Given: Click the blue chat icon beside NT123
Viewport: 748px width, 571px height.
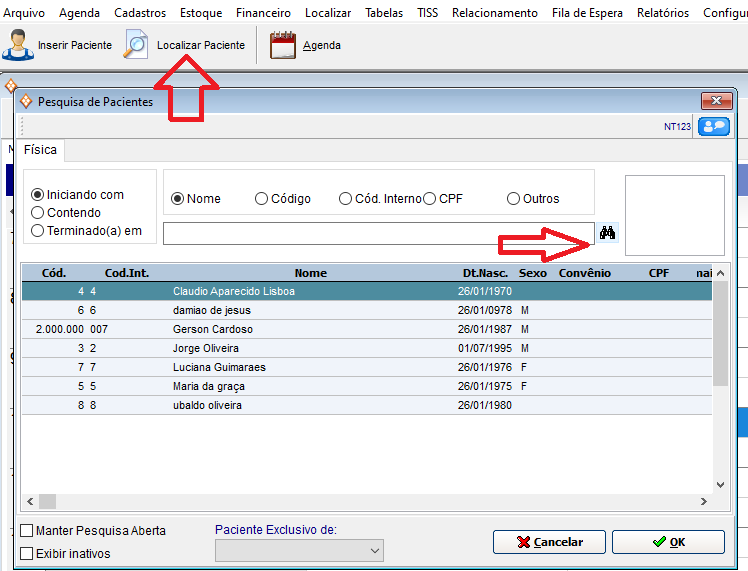Looking at the screenshot, I should [713, 126].
